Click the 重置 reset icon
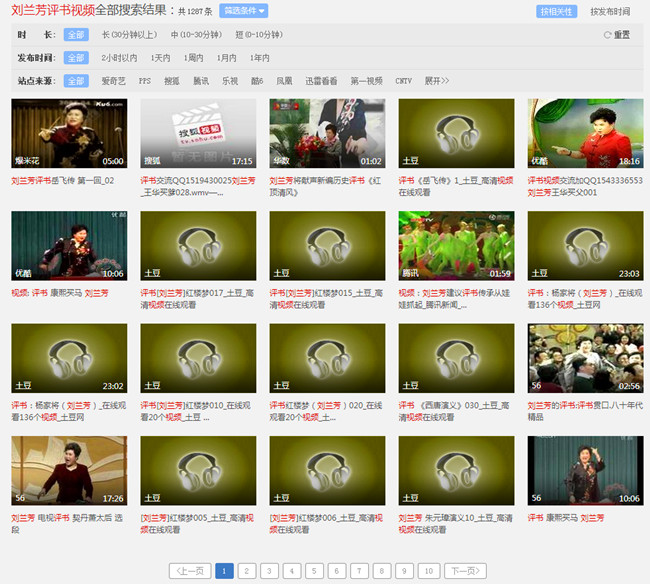The width and height of the screenshot is (650, 584). coord(606,35)
